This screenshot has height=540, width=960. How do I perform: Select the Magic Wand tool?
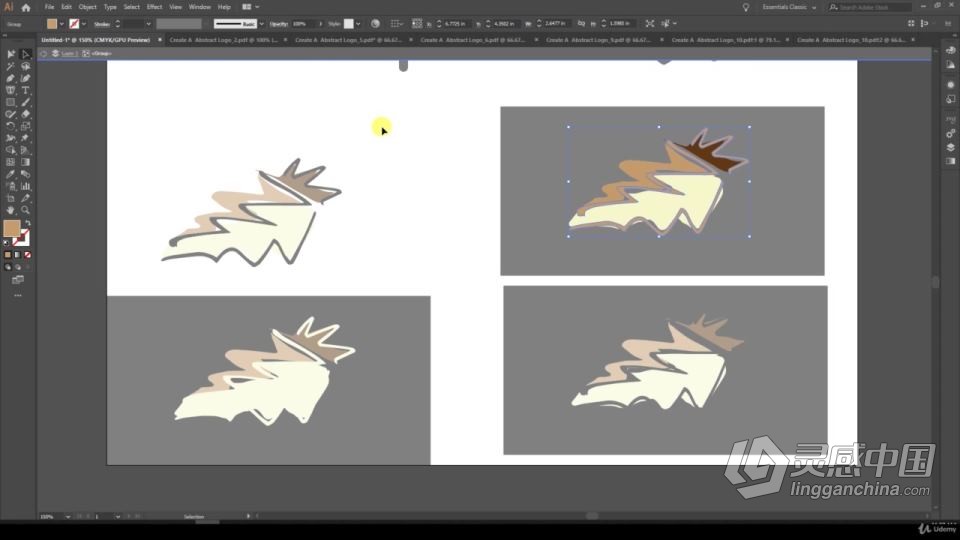click(x=10, y=66)
